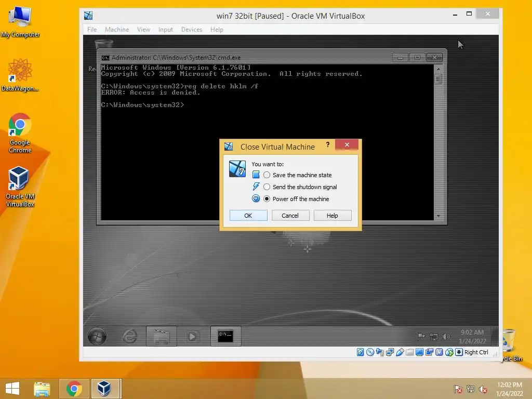Click the optical disc status icon
The height and width of the screenshot is (399, 532).
tap(370, 352)
